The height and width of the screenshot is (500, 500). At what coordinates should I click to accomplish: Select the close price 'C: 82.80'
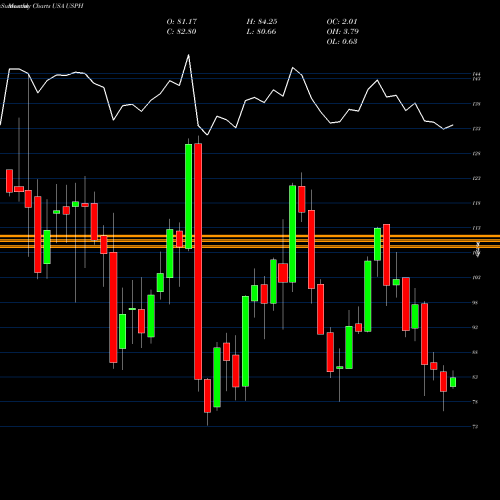click(181, 32)
